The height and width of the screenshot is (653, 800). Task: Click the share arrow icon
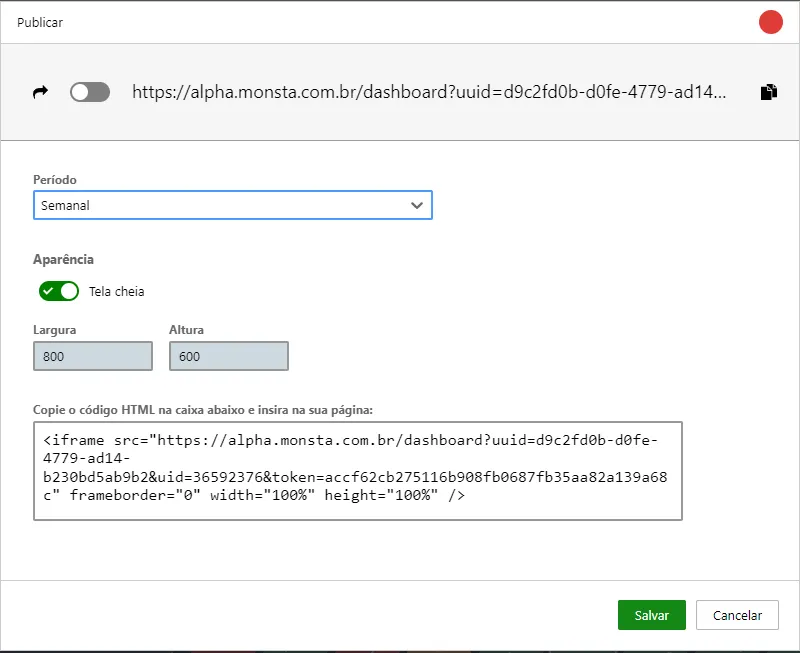pos(40,92)
